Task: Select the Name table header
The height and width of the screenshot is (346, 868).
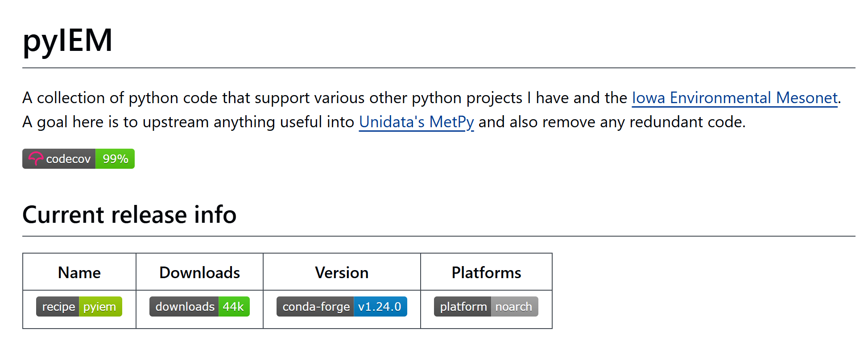Action: 79,272
